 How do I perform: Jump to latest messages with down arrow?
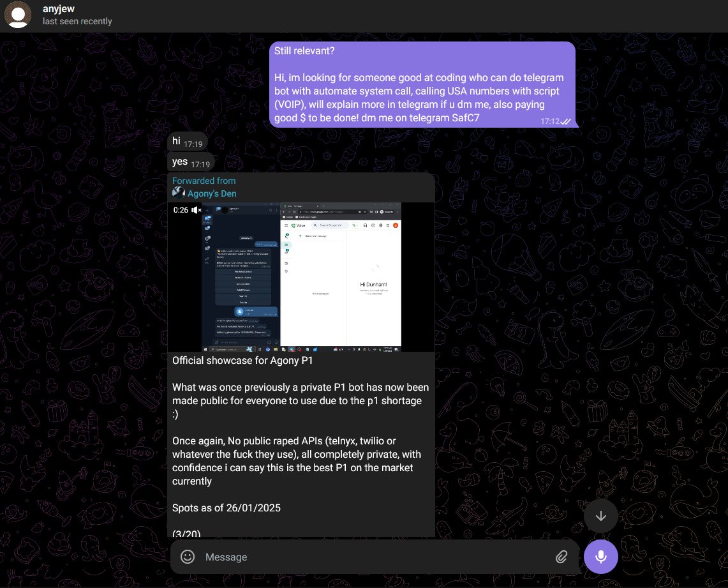click(601, 516)
